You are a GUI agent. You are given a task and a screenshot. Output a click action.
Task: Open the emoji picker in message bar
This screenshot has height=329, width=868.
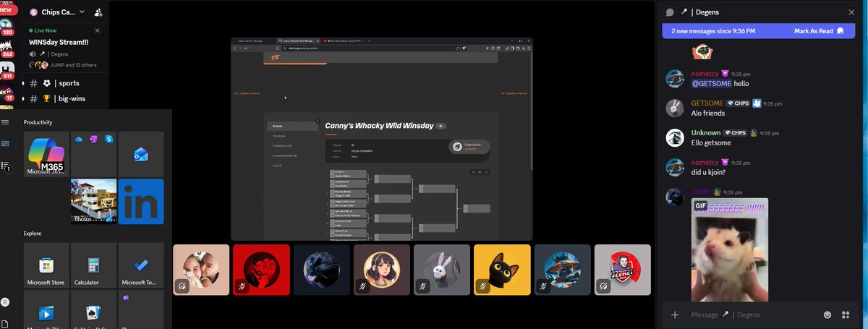tap(827, 315)
